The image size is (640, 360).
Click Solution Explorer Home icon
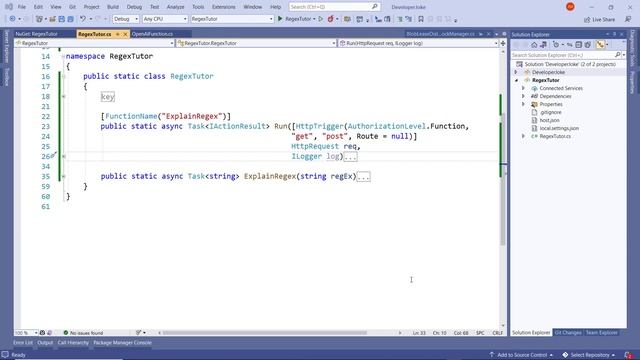534,45
